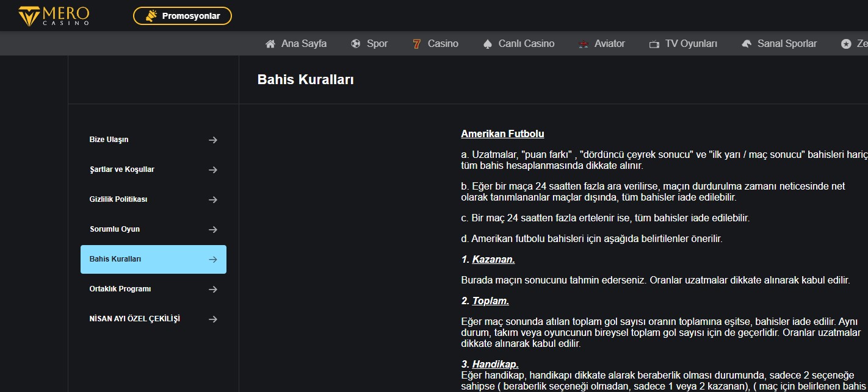This screenshot has height=392, width=868.
Task: Click the spade icon for Canlı Casino
Action: coord(488,44)
